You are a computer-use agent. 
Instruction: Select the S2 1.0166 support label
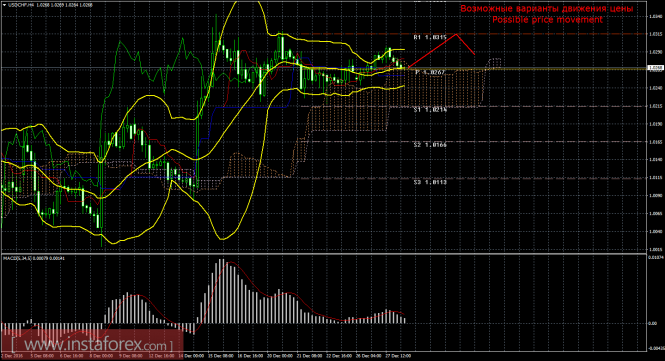pyautogui.click(x=430, y=145)
